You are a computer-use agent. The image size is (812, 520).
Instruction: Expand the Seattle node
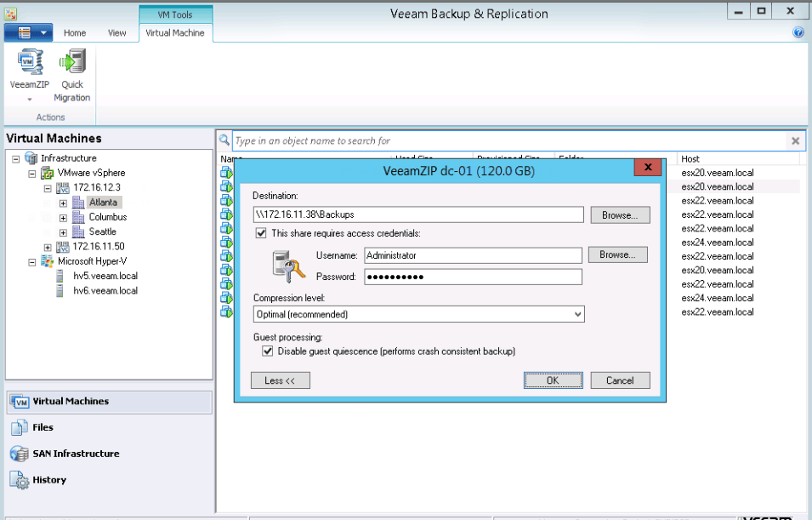coord(63,233)
